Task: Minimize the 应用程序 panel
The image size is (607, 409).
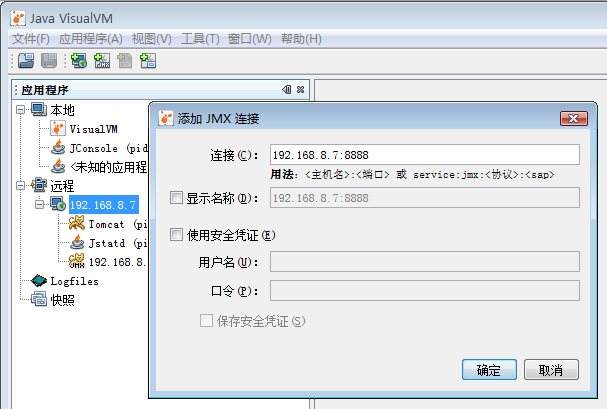Action: click(287, 90)
